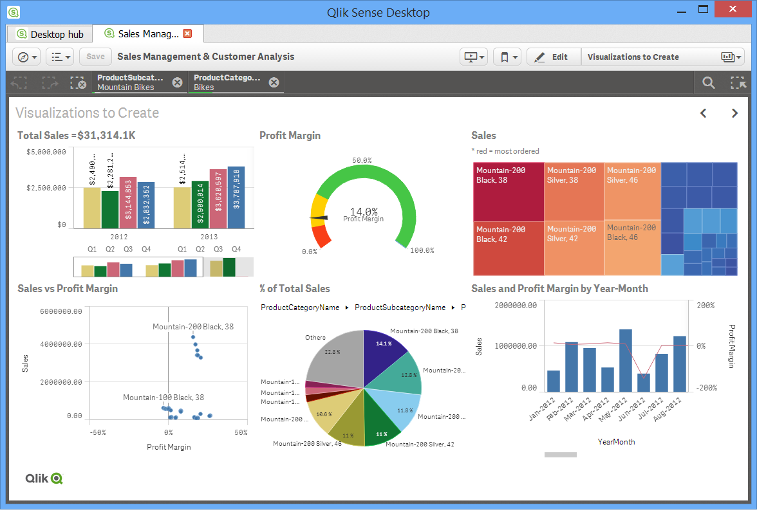This screenshot has height=532, width=757.
Task: Click the $3,787,918 bar for 2013 Q4
Action: (x=236, y=197)
